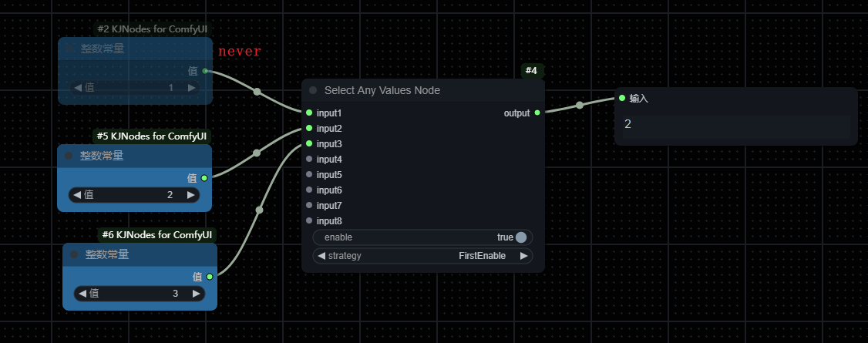
Task: Collapse muted node #2 整数常量 via its title dot
Action: point(69,49)
